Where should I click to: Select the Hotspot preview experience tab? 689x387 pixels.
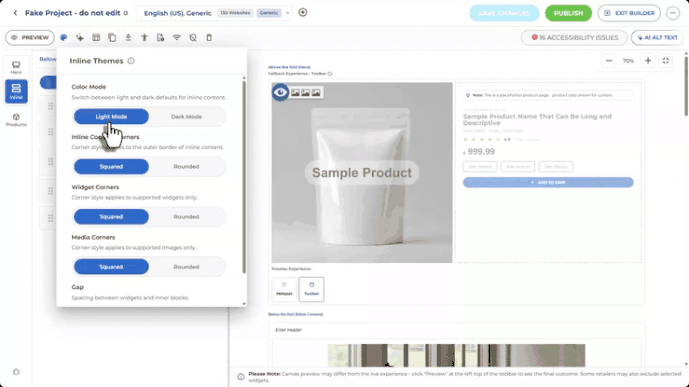click(284, 289)
